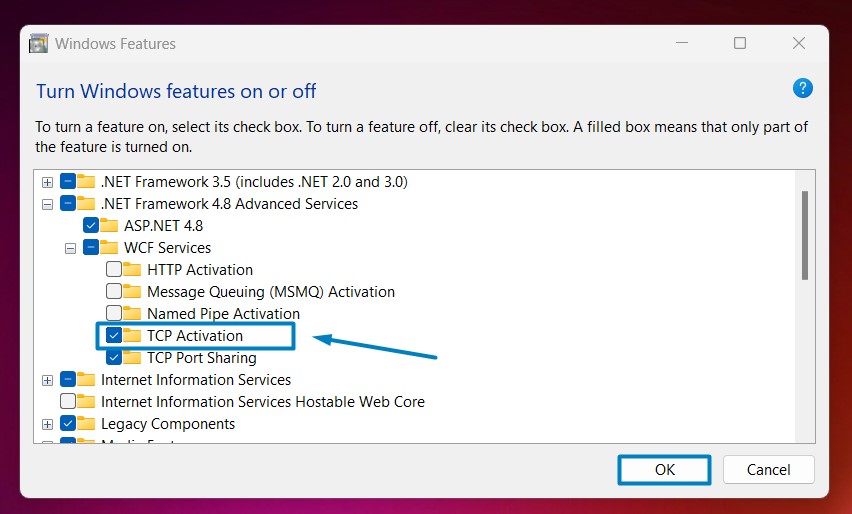This screenshot has width=852, height=514.
Task: Collapse the .NET Framework 4.8 Advanced Services node
Action: (48, 204)
